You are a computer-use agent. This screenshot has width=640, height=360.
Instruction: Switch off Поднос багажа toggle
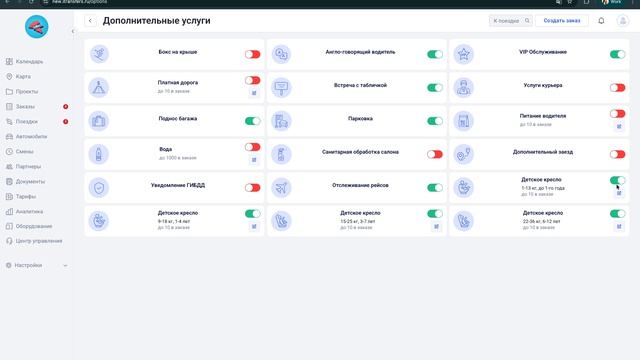[252, 121]
